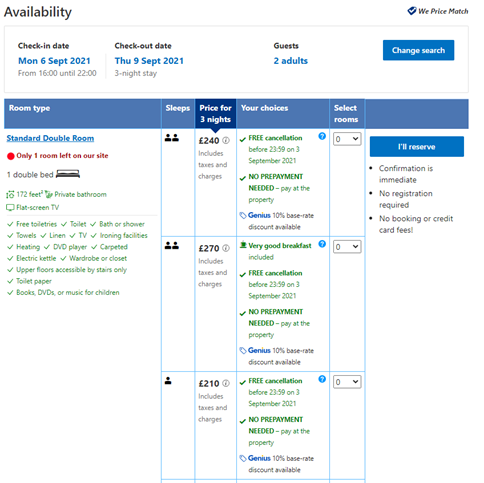The width and height of the screenshot is (484, 483).
Task: Click the We Price Match checkmark badge
Action: tap(412, 11)
